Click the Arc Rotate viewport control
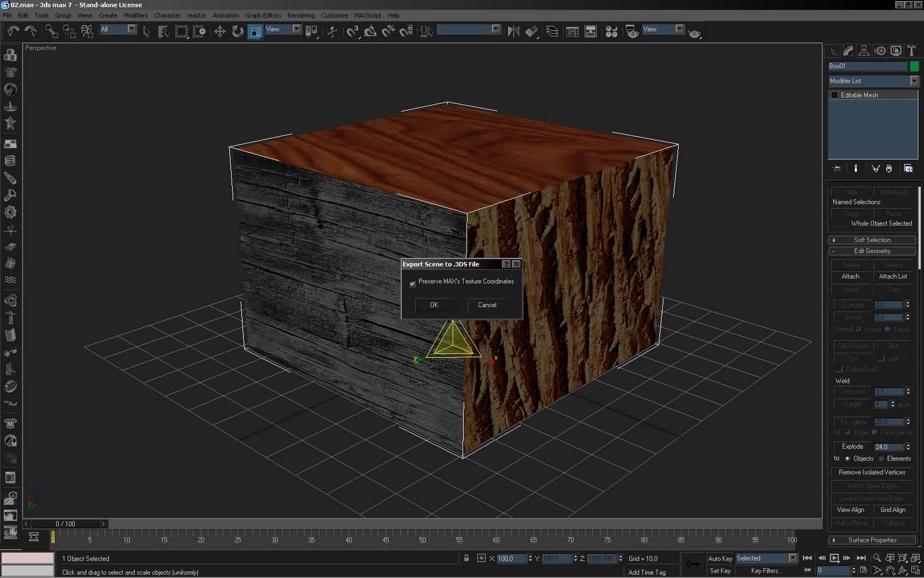Image resolution: width=924 pixels, height=578 pixels. tap(903, 571)
